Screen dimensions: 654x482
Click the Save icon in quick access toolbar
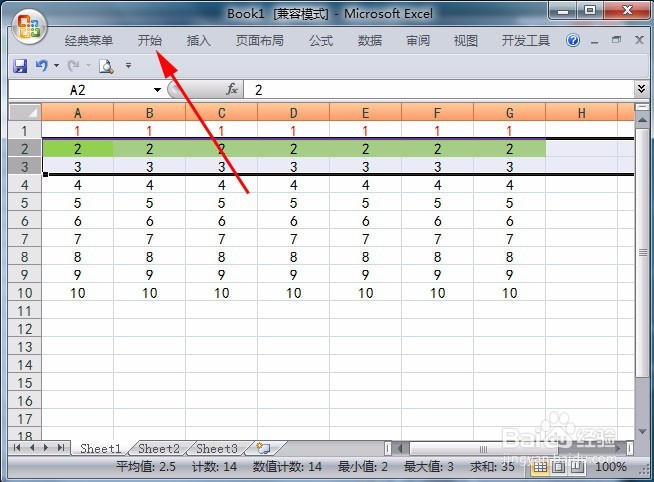pyautogui.click(x=20, y=66)
